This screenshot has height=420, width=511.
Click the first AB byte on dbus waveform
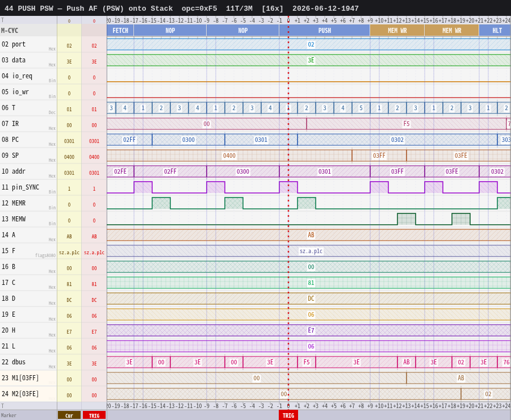(407, 362)
